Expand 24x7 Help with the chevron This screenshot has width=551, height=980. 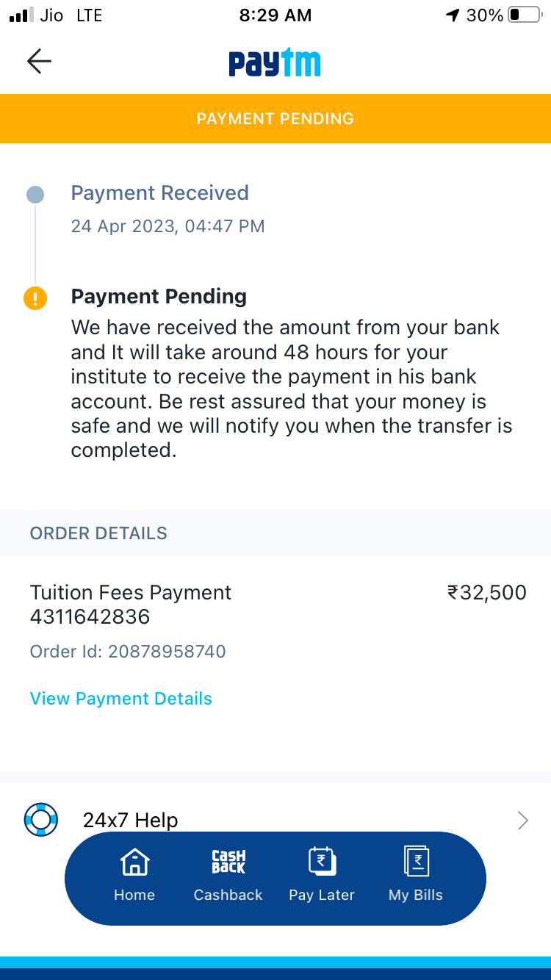click(x=522, y=820)
